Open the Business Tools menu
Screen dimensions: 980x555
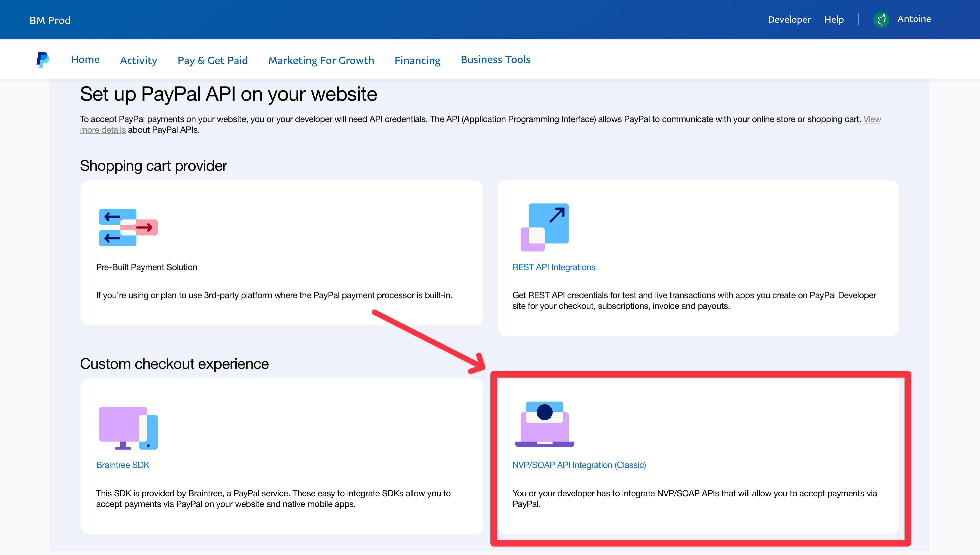[495, 59]
